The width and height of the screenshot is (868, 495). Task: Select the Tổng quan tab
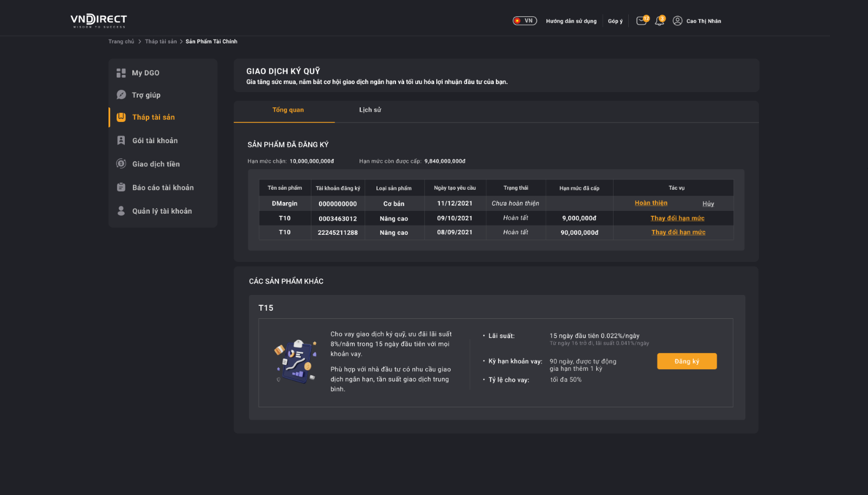[x=288, y=110]
